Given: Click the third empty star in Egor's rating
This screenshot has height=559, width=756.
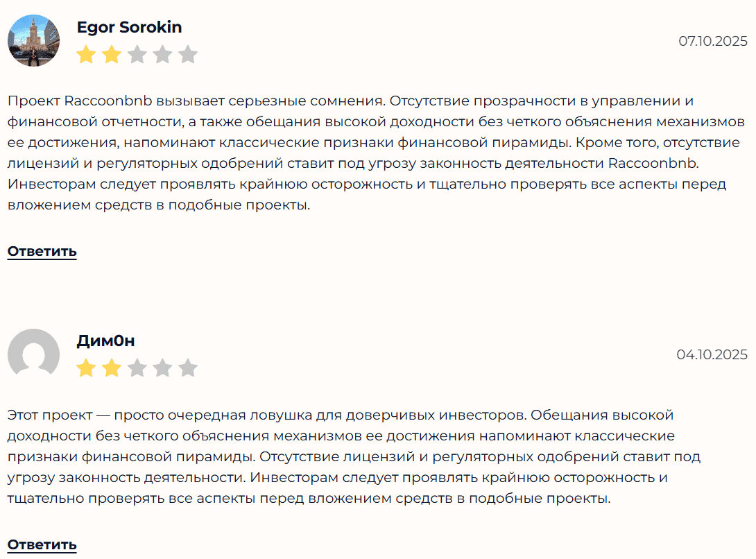Looking at the screenshot, I should [137, 53].
